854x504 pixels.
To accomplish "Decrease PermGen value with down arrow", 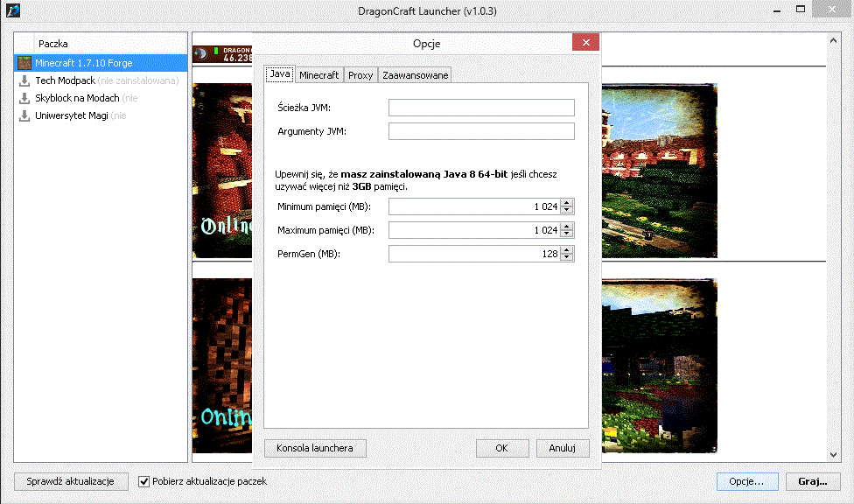I will click(x=567, y=258).
